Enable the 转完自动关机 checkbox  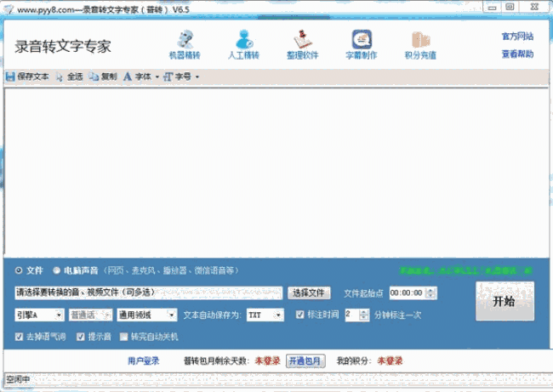pyautogui.click(x=123, y=337)
